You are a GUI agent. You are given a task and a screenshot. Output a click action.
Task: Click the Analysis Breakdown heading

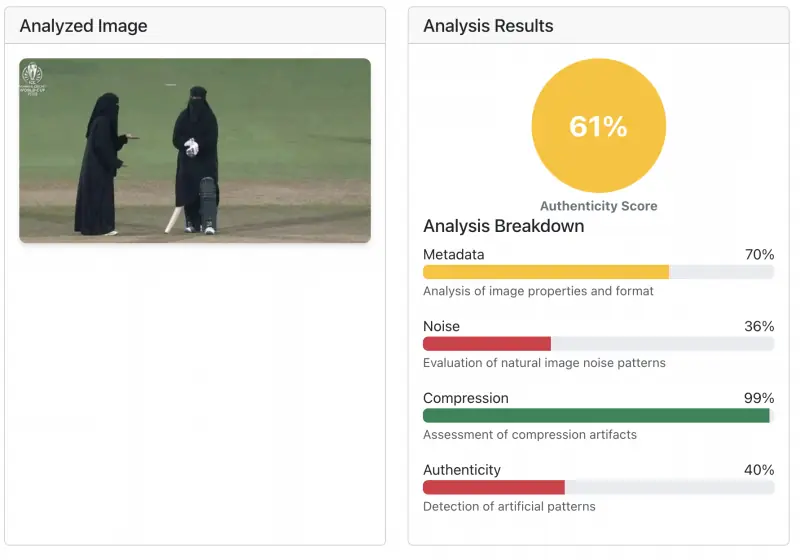pos(503,226)
